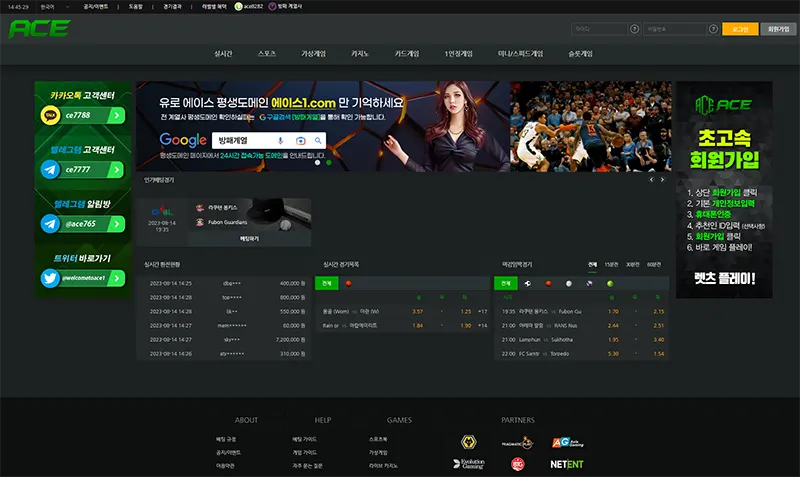This screenshot has height=477, width=800.
Task: Open the 한국어 language dropdown in the top bar
Action: [54, 7]
